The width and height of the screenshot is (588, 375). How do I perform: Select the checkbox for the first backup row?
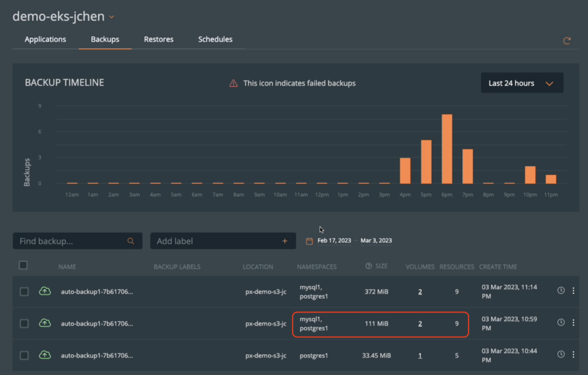pos(24,290)
